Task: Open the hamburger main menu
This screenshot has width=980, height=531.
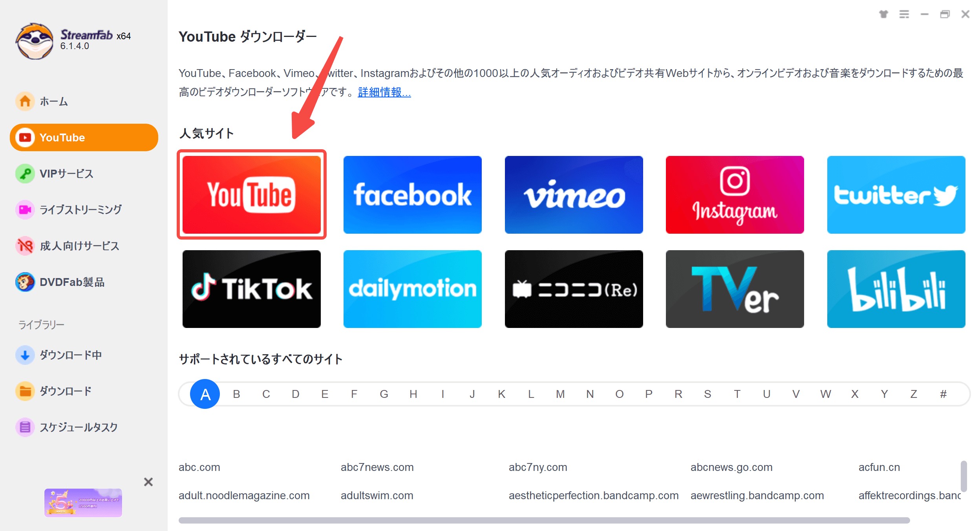Action: tap(904, 15)
